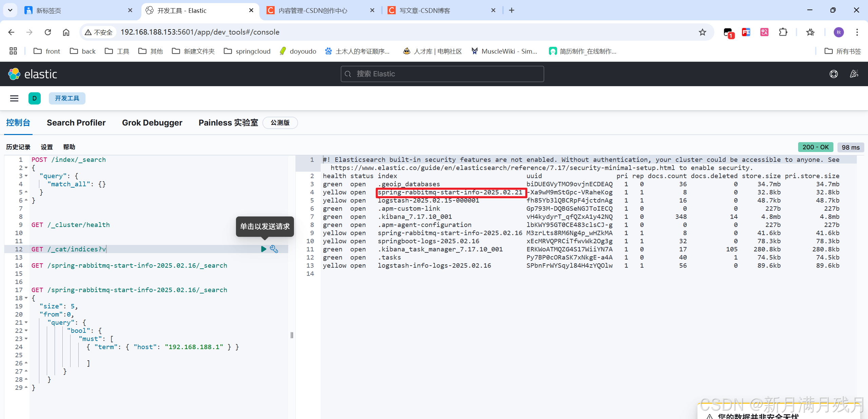
Task: Click the green D space avatar
Action: [35, 98]
